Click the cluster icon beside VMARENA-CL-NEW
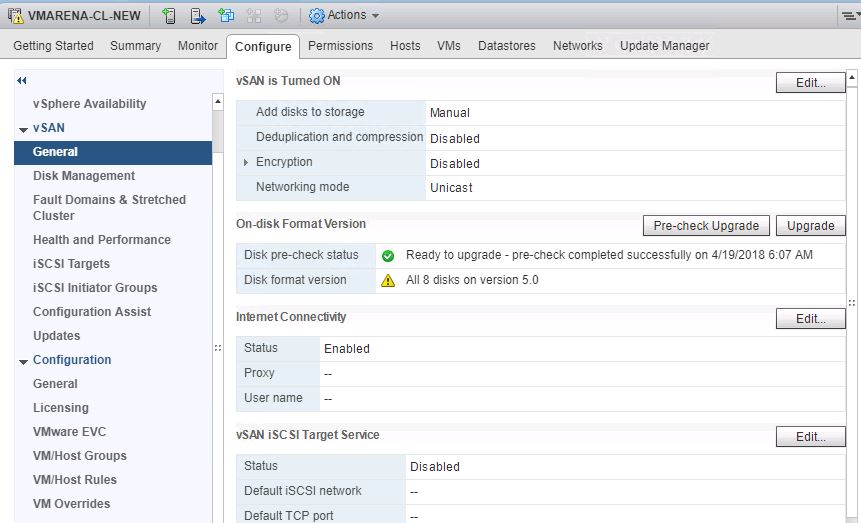 pyautogui.click(x=16, y=16)
